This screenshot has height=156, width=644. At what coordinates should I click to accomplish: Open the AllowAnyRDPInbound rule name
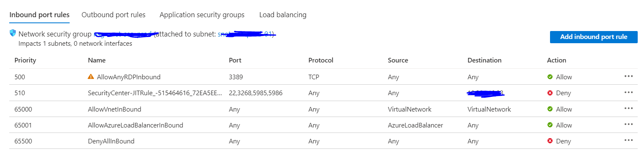point(128,77)
